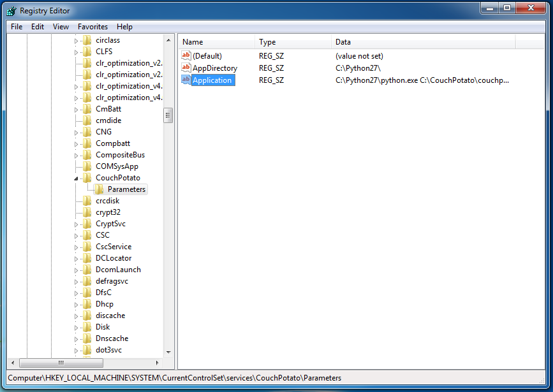The height and width of the screenshot is (392, 553).
Task: Open the Help menu
Action: click(124, 27)
